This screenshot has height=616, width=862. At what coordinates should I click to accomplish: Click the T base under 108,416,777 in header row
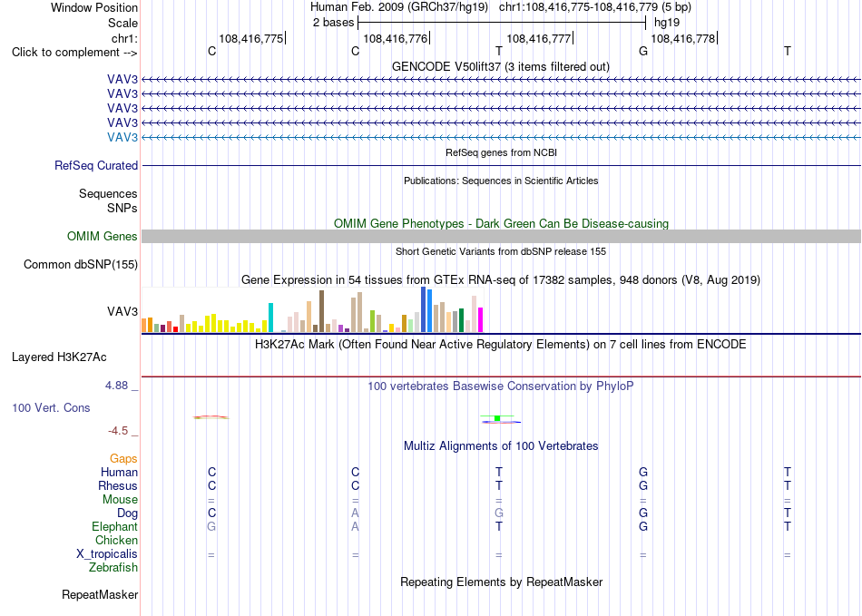click(499, 51)
